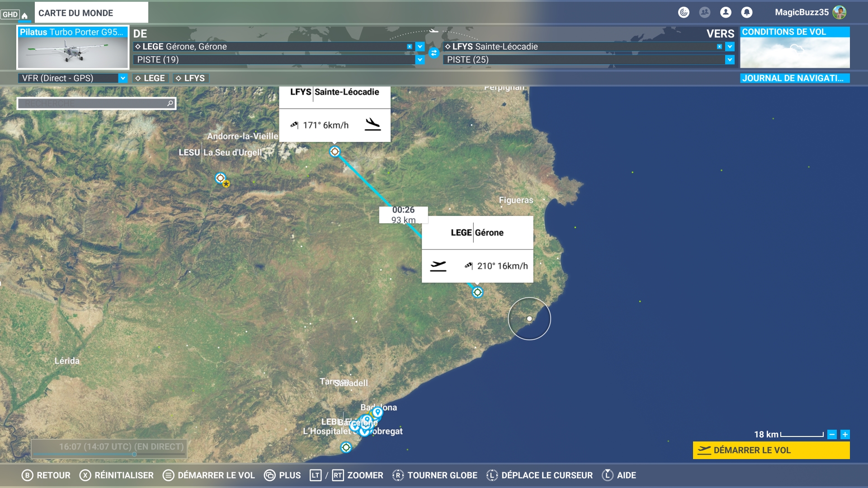Open the profile account icon
Viewport: 868px width, 488px height.
point(726,12)
